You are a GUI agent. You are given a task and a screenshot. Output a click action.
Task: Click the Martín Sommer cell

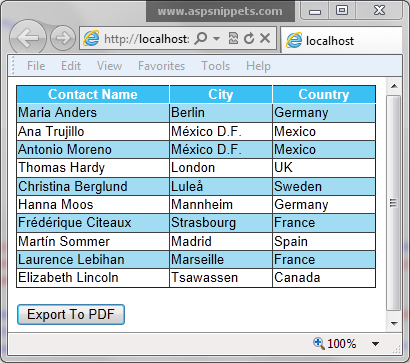tap(93, 241)
